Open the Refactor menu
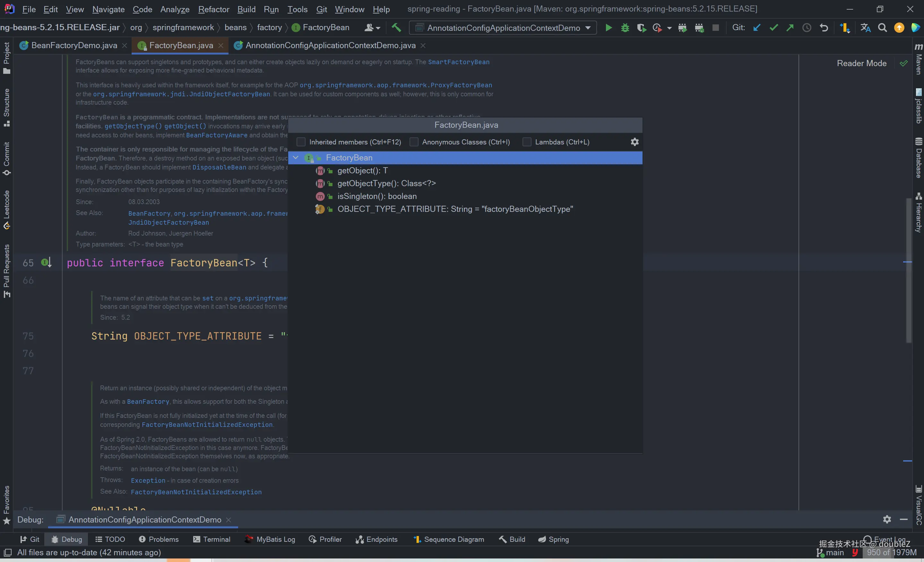This screenshot has height=562, width=924. point(213,9)
